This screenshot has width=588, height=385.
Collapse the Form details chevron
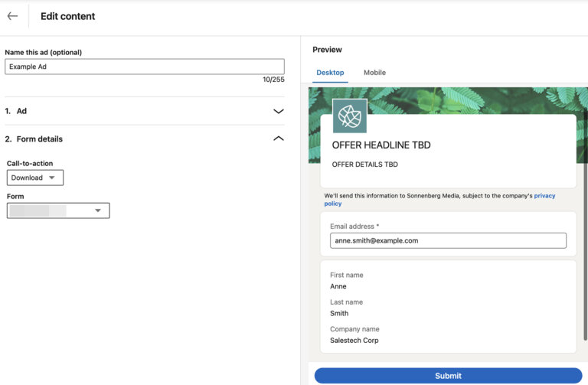tap(278, 139)
